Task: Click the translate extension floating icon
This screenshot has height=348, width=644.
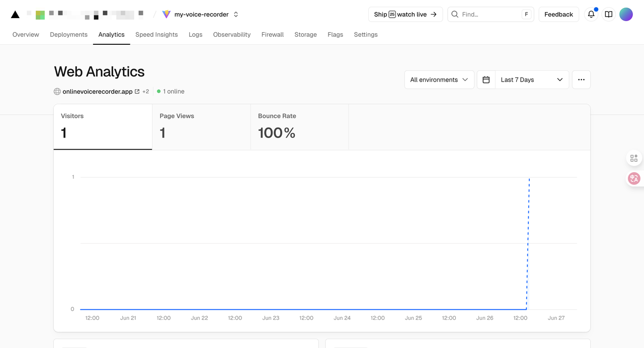Action: pos(634,179)
